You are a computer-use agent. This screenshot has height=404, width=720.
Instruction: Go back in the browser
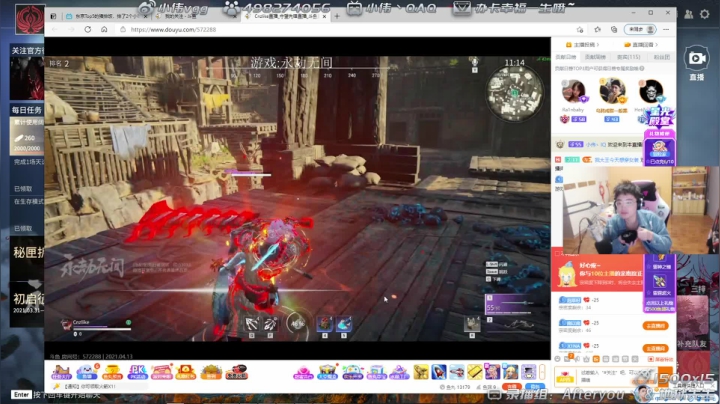55,29
